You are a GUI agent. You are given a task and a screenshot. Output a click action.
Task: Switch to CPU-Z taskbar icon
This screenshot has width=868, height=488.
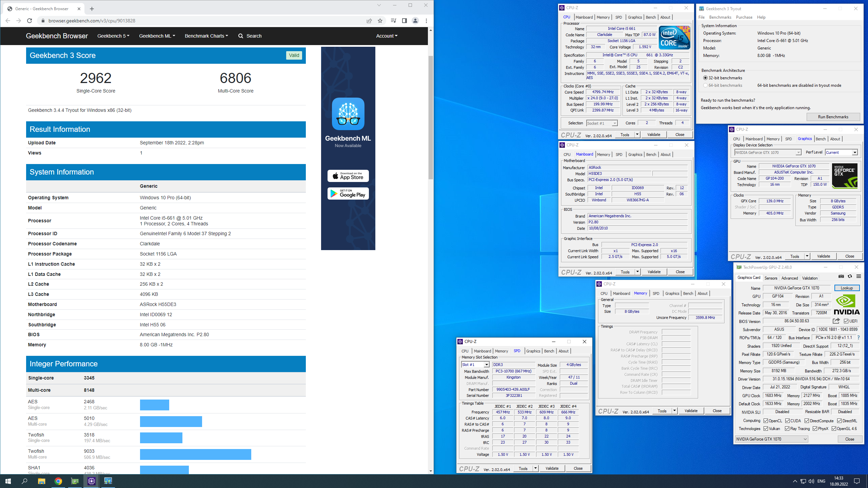tap(92, 481)
